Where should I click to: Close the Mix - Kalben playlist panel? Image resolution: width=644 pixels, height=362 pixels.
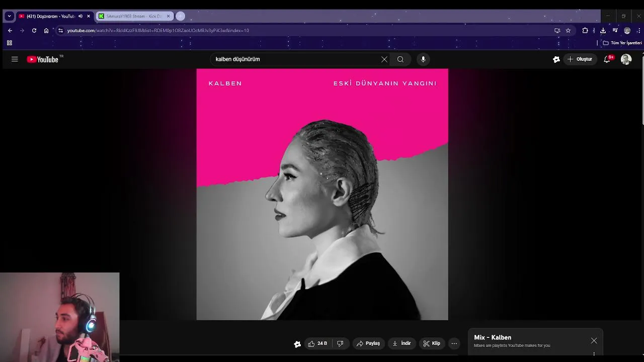[594, 341]
